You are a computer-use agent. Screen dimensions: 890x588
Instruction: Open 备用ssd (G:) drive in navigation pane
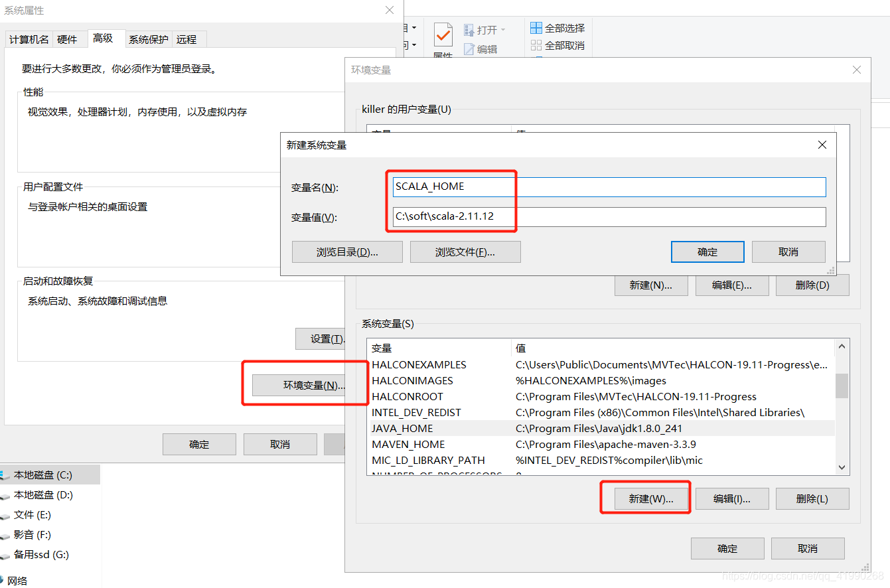click(41, 555)
